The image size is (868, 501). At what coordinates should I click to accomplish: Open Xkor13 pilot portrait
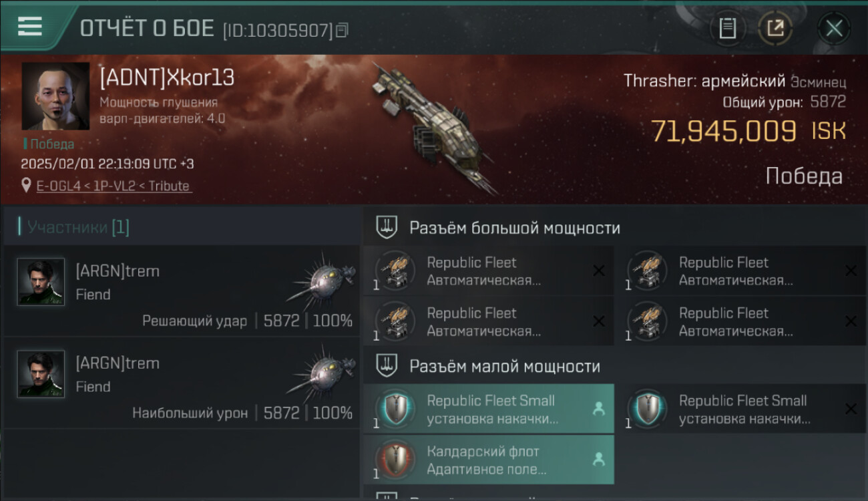coord(55,96)
